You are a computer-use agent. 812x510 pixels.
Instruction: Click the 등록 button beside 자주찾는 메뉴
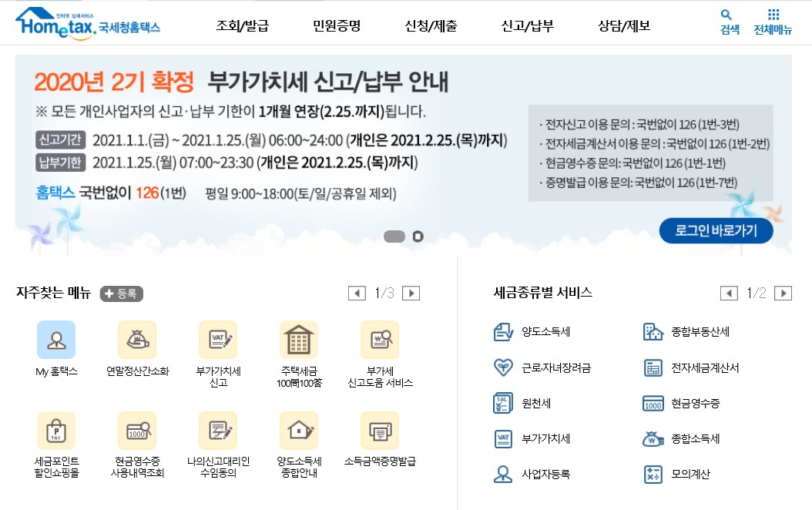121,294
